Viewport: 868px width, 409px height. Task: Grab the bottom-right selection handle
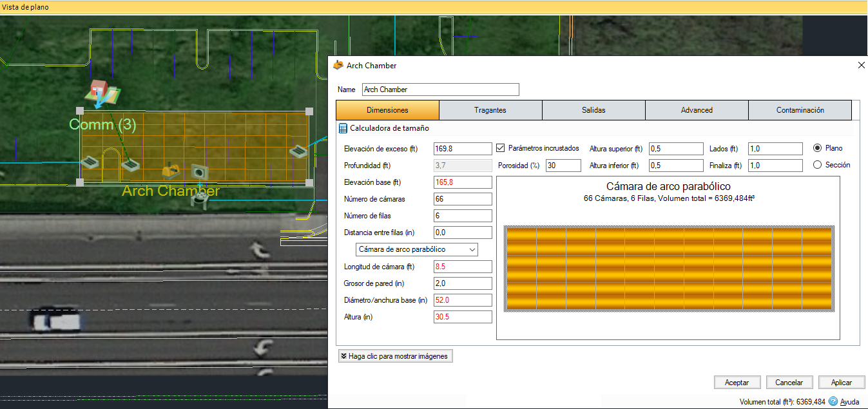309,183
